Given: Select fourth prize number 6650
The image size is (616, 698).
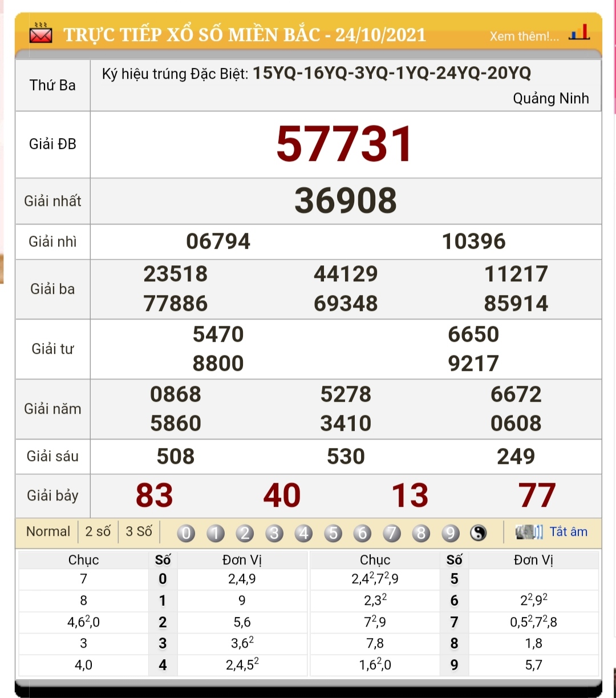Looking at the screenshot, I should pyautogui.click(x=473, y=334).
